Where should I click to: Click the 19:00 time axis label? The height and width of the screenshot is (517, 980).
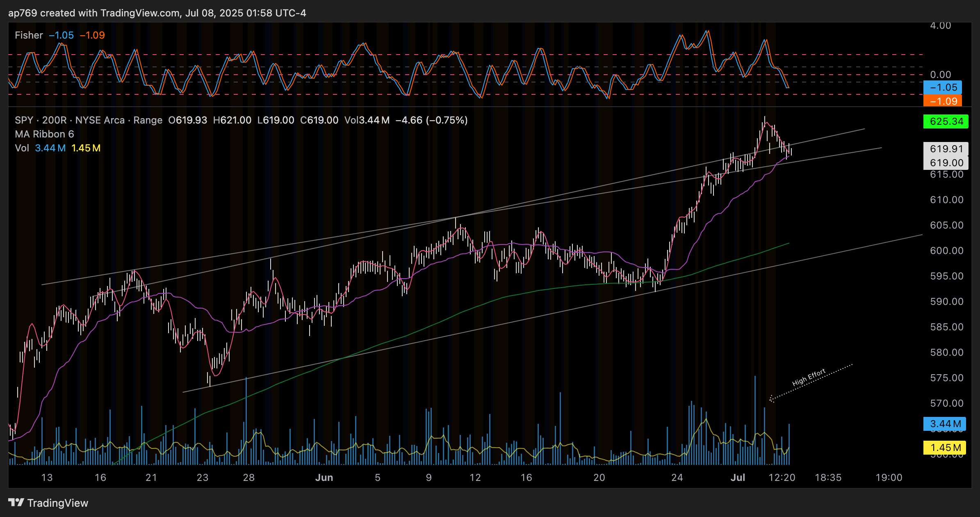click(x=889, y=478)
